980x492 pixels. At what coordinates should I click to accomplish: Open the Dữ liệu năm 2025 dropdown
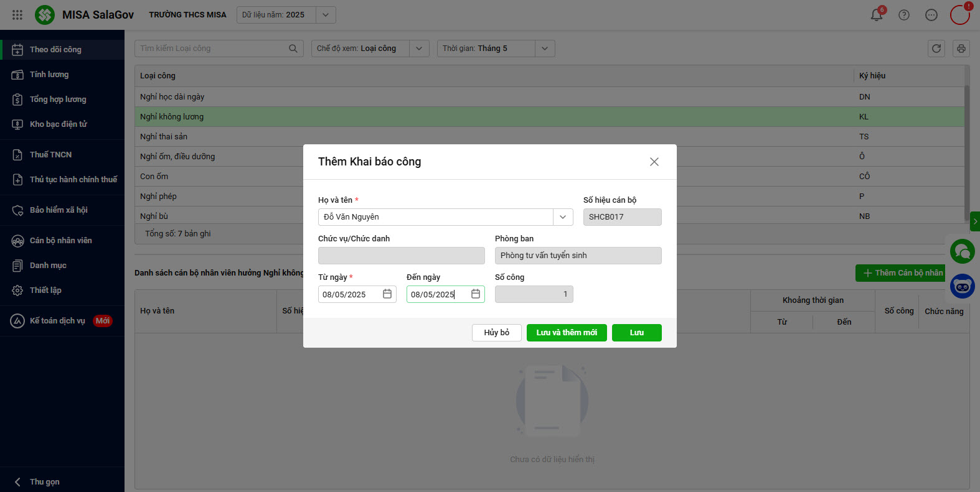(326, 15)
